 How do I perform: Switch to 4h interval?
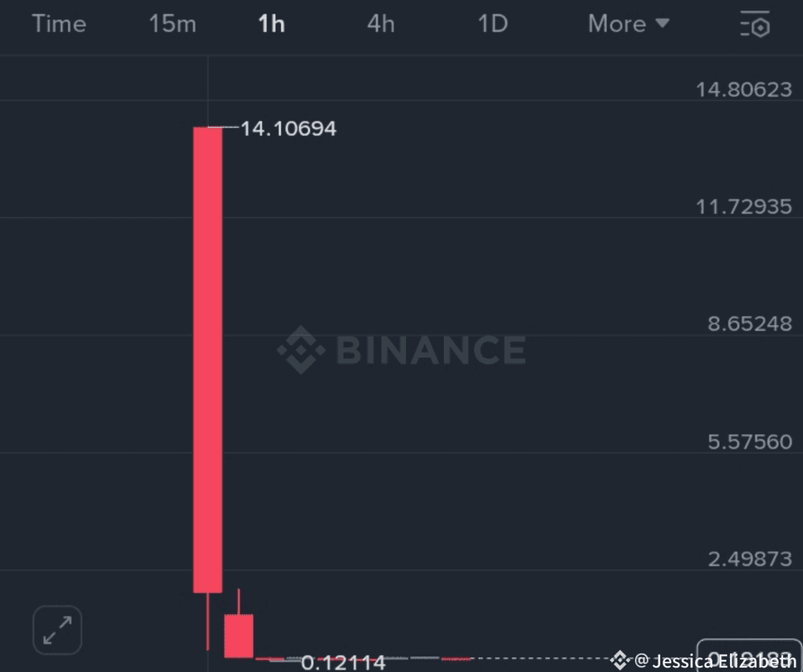(x=381, y=24)
